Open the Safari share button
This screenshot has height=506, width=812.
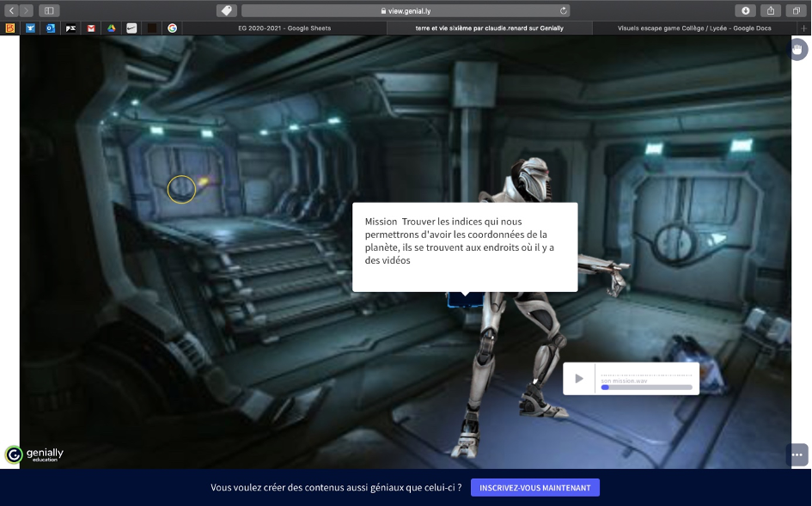(x=771, y=10)
